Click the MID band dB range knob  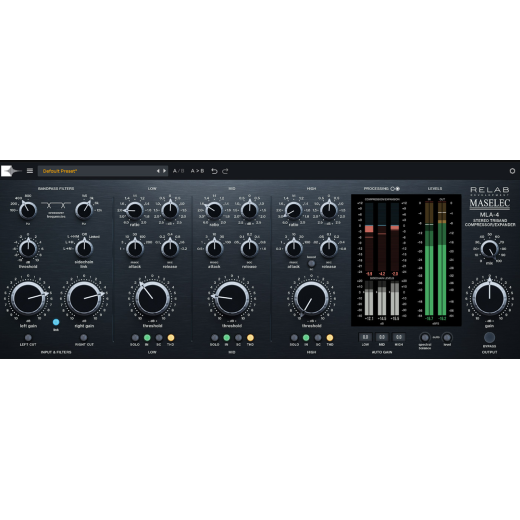(x=249, y=210)
